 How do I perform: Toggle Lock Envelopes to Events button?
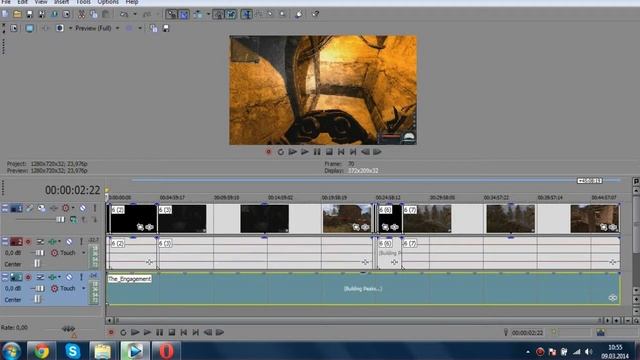[x=219, y=14]
